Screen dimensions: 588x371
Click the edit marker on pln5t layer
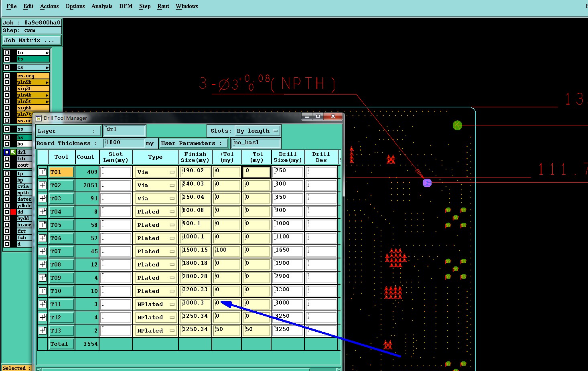pyautogui.click(x=47, y=101)
